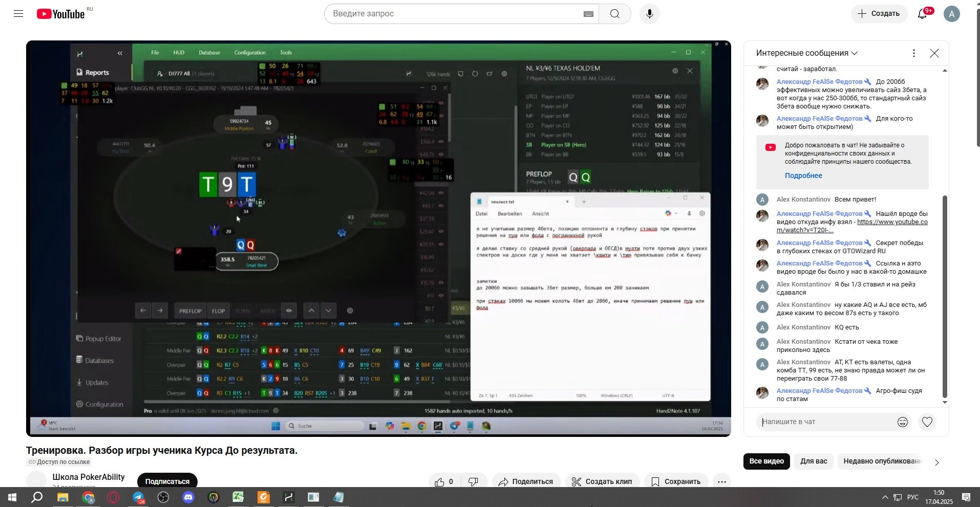Open the on-screen keyboard in search box

click(588, 14)
